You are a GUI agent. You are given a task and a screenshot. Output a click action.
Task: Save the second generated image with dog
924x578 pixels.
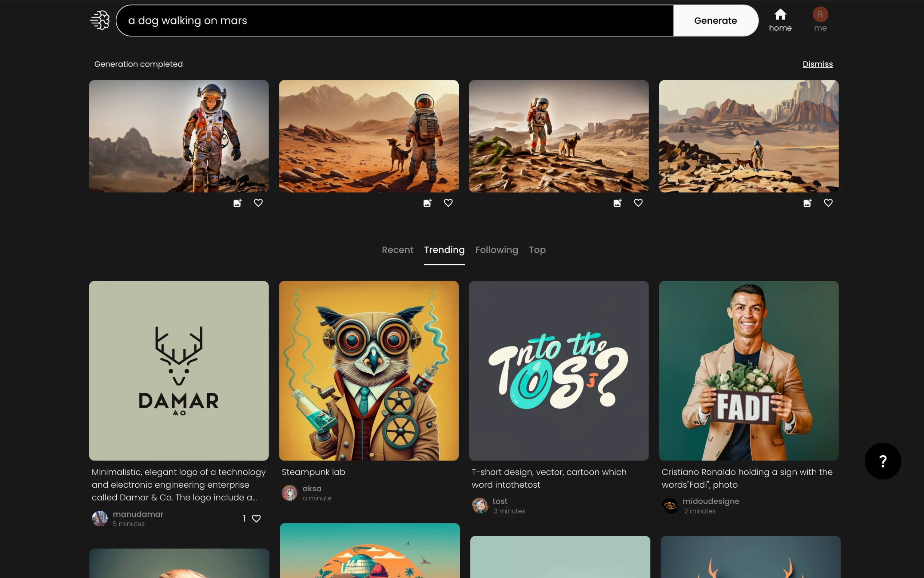click(x=427, y=203)
